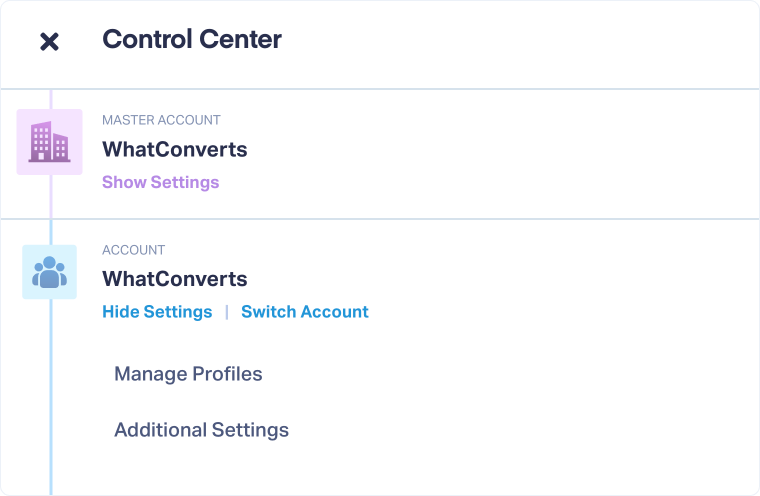
Task: Click the Account people group icon
Action: tap(49, 272)
